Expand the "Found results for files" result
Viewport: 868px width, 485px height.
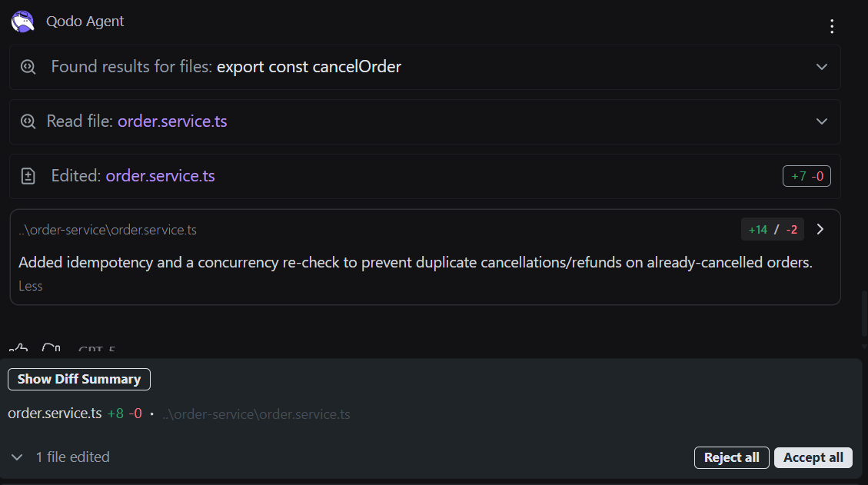coord(821,67)
